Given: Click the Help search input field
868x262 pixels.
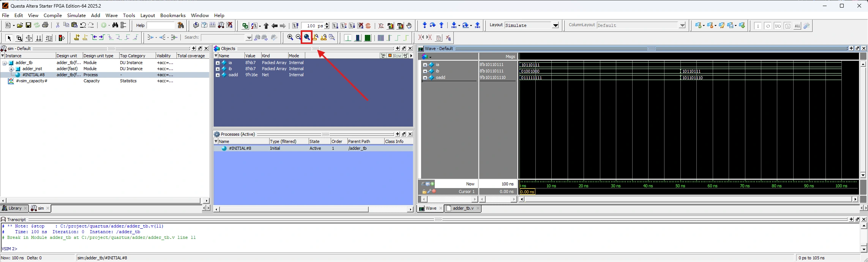Looking at the screenshot, I should 160,25.
